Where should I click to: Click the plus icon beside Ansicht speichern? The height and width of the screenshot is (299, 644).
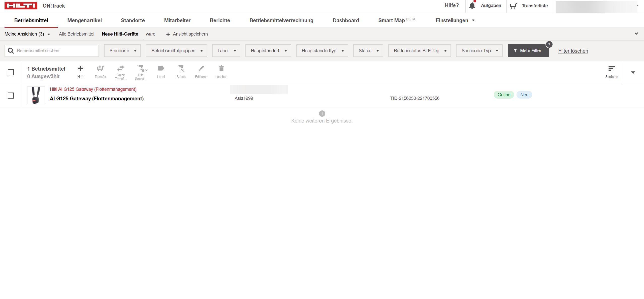168,34
